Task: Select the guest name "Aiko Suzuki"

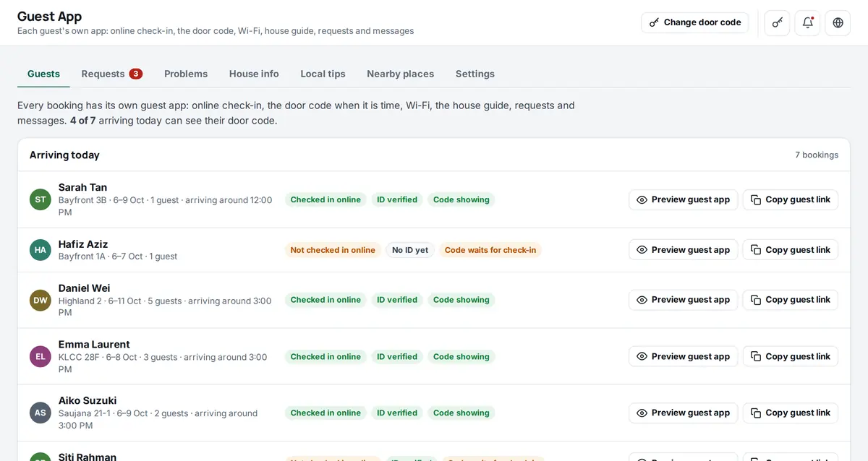Action: click(88, 400)
